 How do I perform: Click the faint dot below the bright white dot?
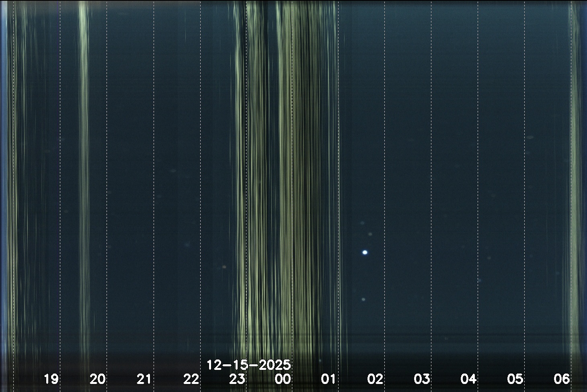[x=363, y=300]
